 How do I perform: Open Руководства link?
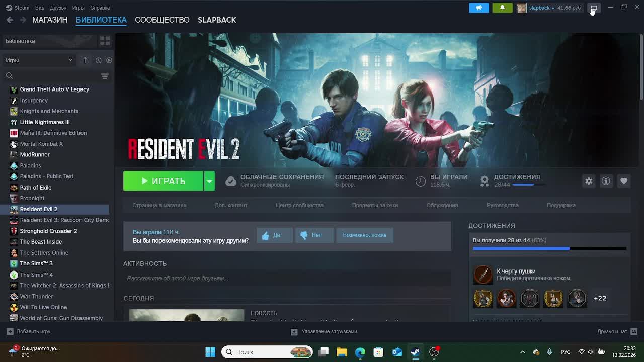(503, 205)
